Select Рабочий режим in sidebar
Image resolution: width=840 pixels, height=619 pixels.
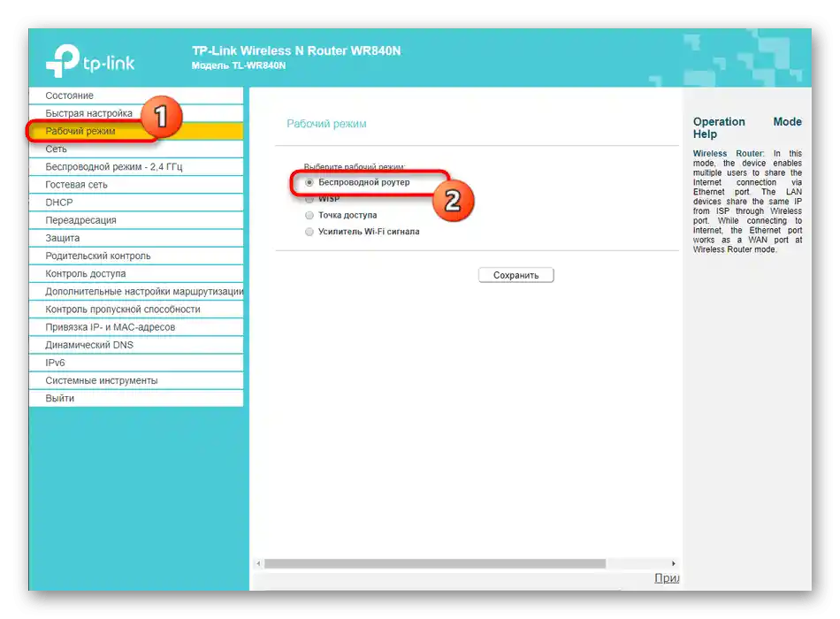136,131
